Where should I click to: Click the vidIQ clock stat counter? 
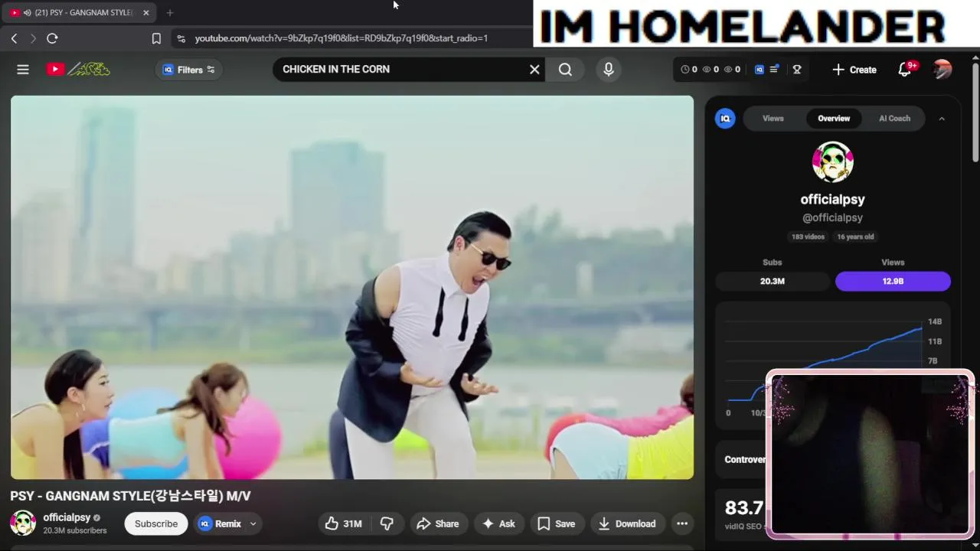pos(689,70)
